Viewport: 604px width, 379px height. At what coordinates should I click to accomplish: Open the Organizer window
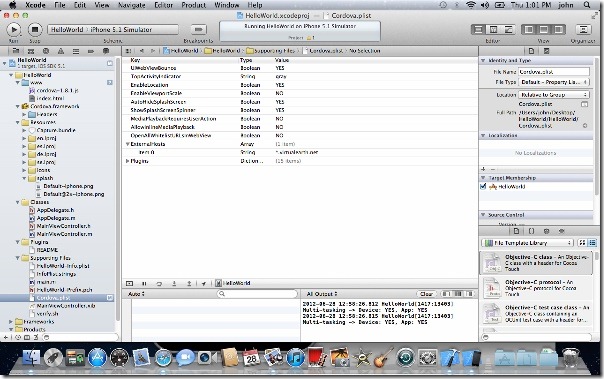pyautogui.click(x=583, y=30)
